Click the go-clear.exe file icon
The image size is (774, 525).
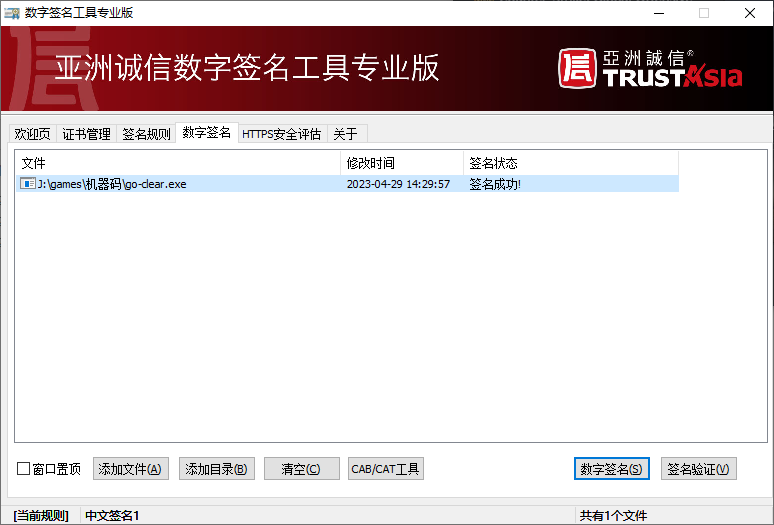tap(28, 184)
